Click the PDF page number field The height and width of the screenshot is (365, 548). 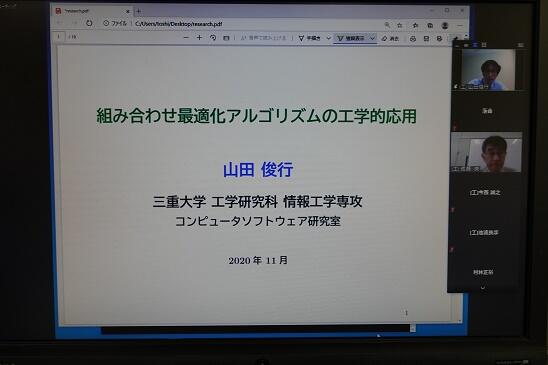(x=59, y=36)
